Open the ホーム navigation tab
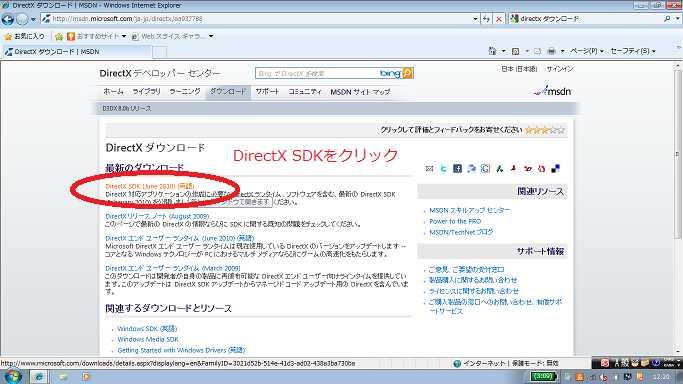The height and width of the screenshot is (384, 683). [113, 92]
